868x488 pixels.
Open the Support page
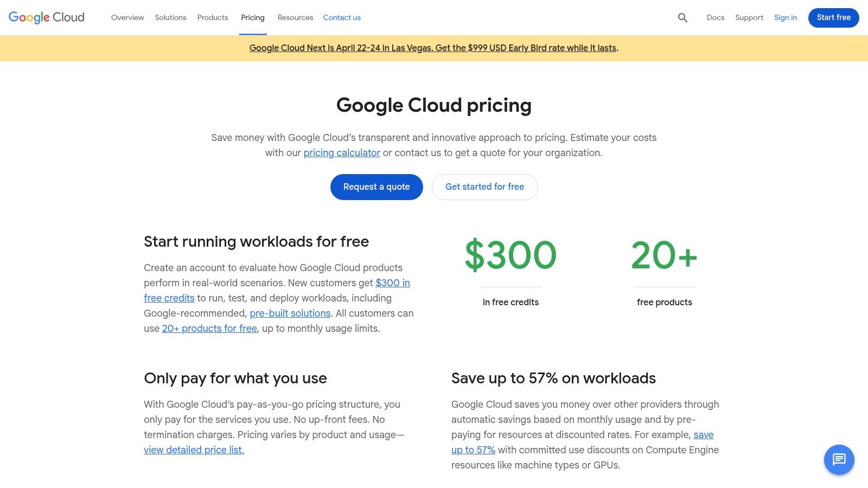click(x=749, y=17)
